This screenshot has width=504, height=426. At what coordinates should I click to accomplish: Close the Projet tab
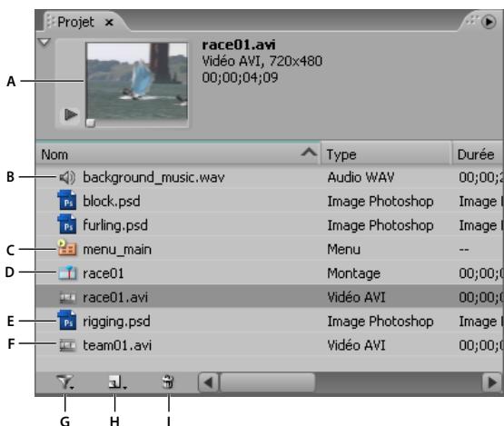coord(109,23)
